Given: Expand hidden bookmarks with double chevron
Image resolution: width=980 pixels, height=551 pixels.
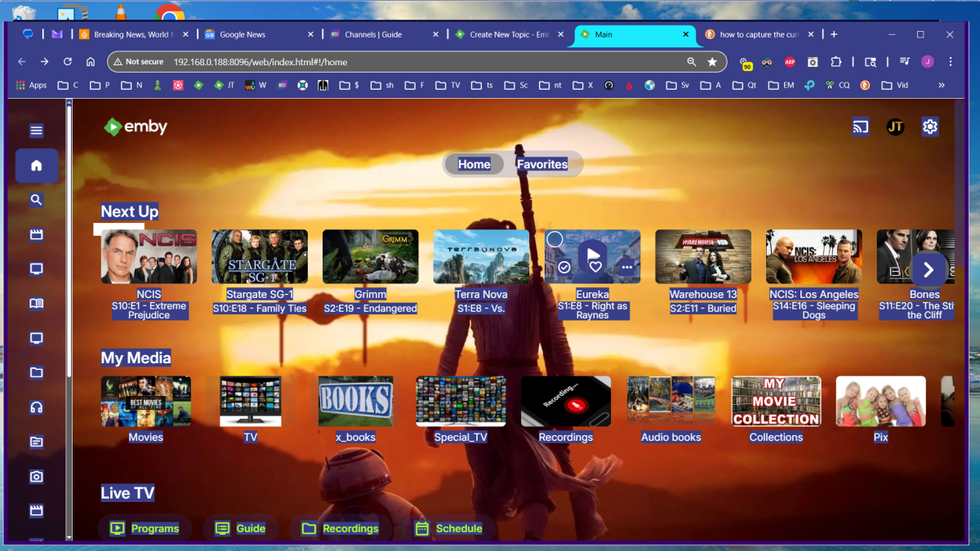Looking at the screenshot, I should [x=941, y=85].
